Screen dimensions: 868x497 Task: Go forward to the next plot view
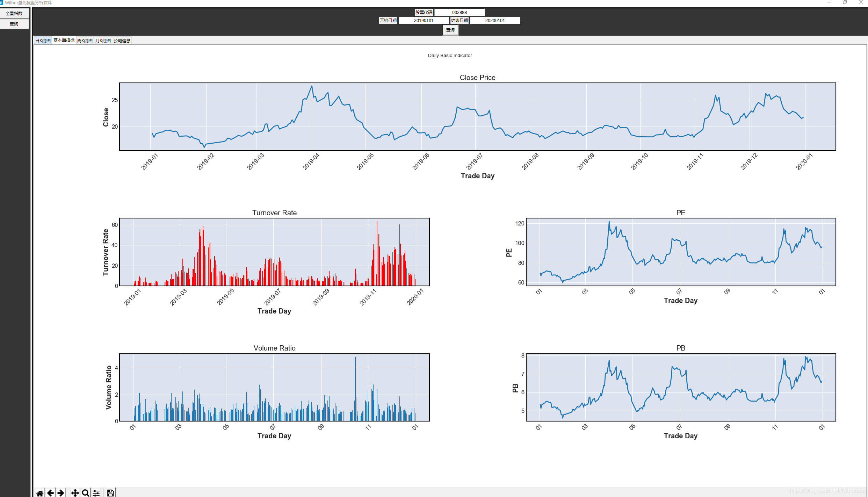[61, 493]
